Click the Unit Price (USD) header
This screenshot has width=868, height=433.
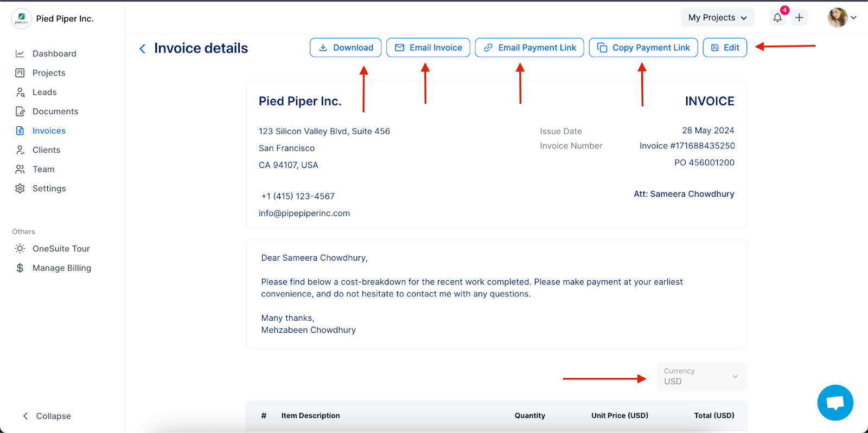[x=620, y=416]
